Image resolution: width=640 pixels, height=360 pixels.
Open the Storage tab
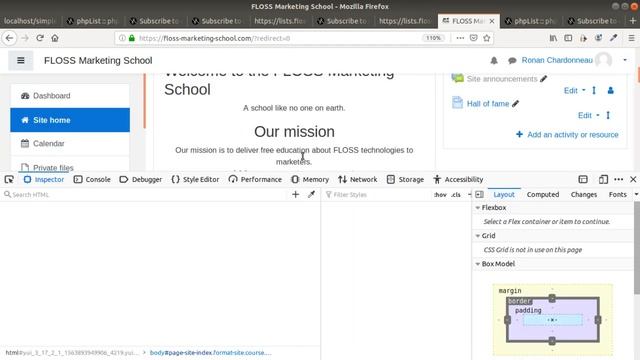[x=405, y=179]
